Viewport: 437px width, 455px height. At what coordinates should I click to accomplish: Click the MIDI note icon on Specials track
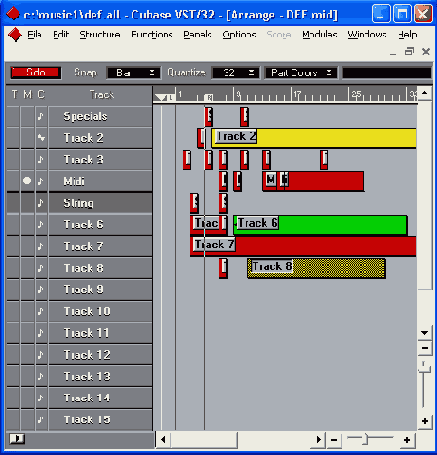point(41,116)
